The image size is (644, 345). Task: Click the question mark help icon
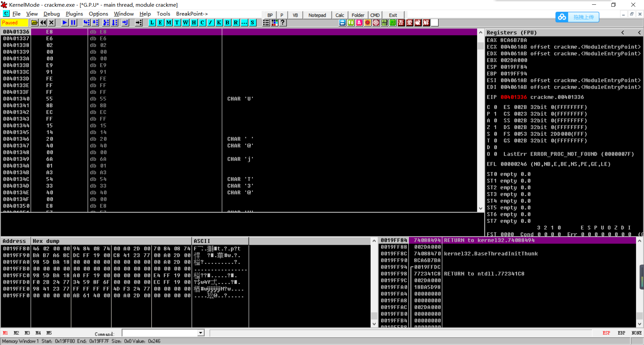[283, 22]
